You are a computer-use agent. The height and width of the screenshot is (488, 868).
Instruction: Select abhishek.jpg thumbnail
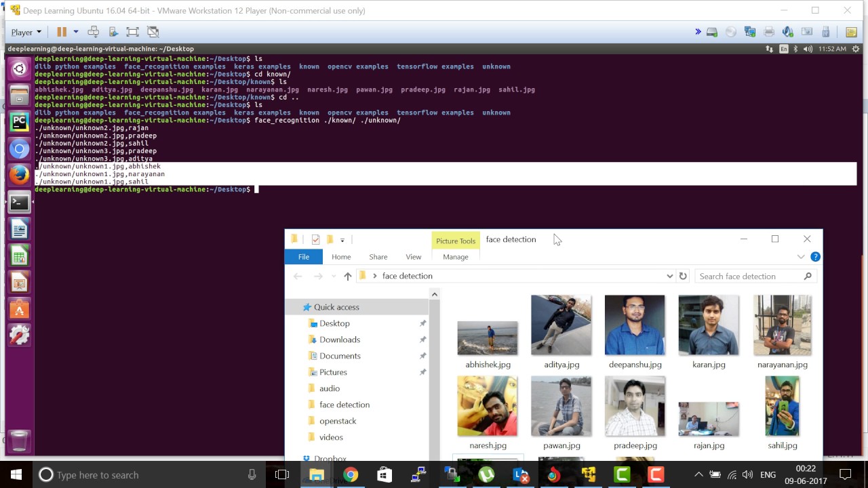click(488, 338)
